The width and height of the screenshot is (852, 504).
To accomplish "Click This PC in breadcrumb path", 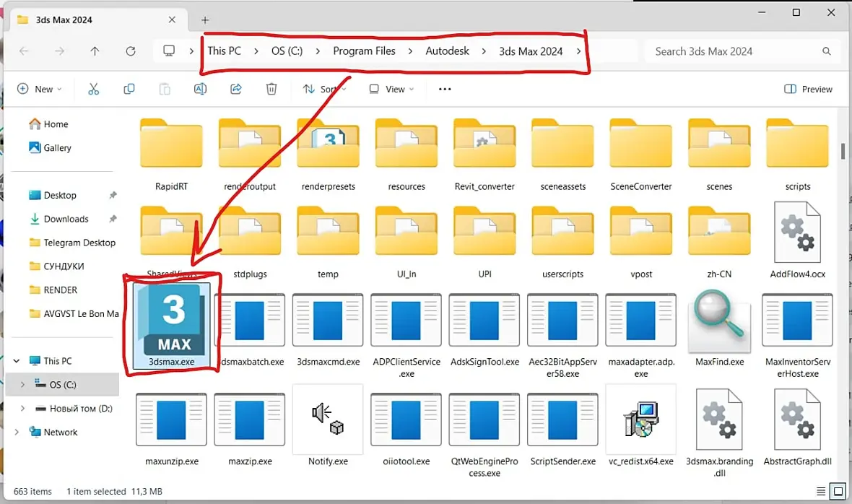I will click(224, 51).
